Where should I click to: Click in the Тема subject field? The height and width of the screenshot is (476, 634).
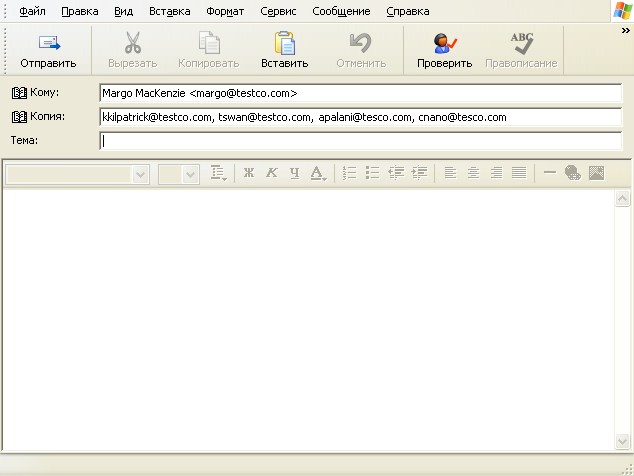(360, 141)
